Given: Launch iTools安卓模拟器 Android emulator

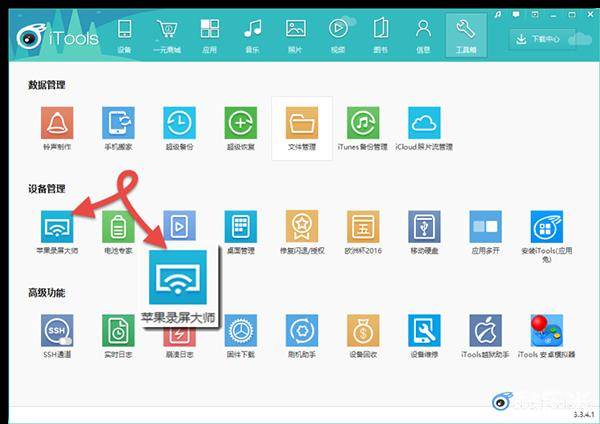Looking at the screenshot, I should (546, 331).
